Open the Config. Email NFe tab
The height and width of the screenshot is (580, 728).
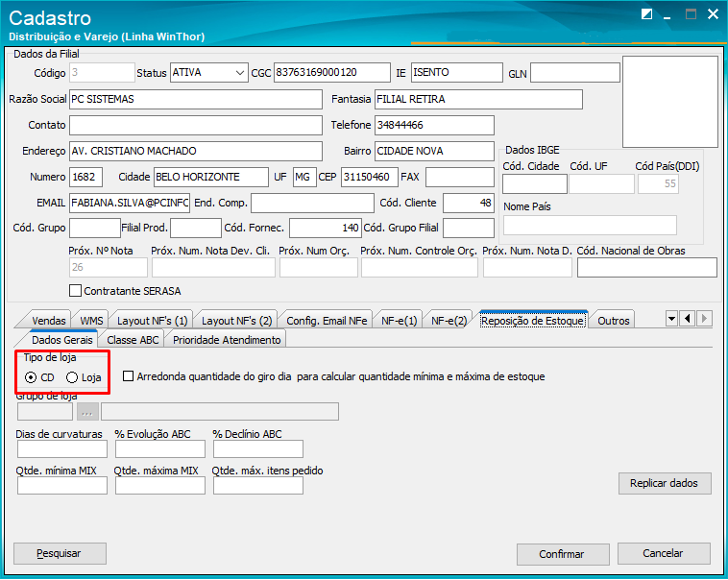[327, 321]
